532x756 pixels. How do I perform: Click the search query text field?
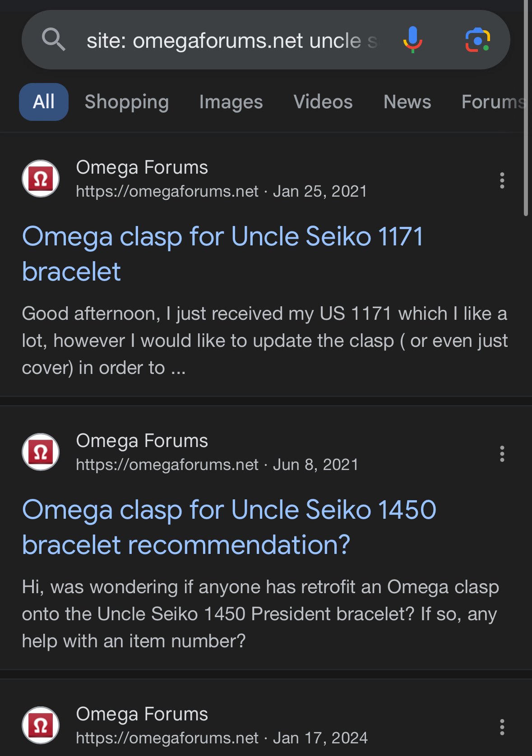[x=232, y=41]
